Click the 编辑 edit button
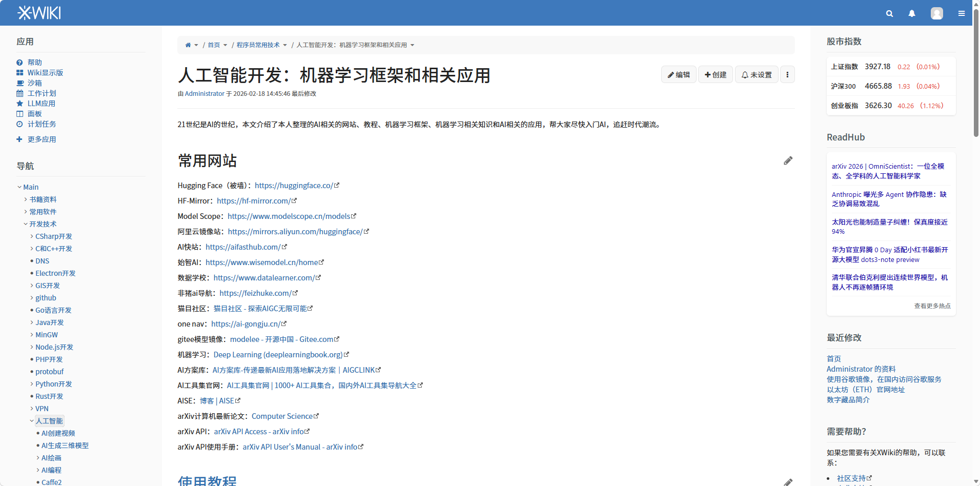This screenshot has height=486, width=980. [x=679, y=75]
